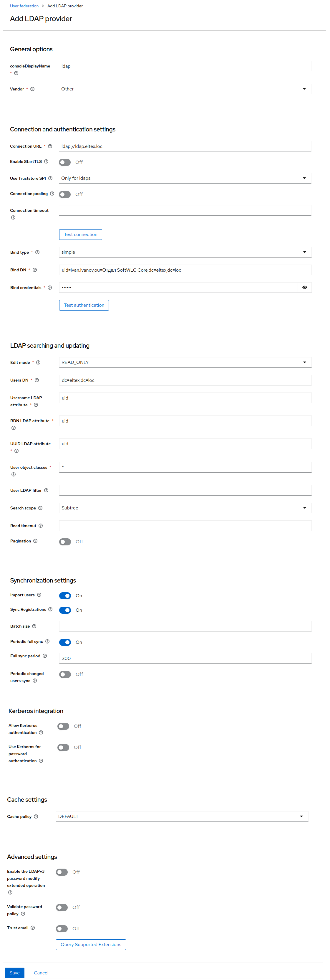This screenshot has width=330, height=980.
Task: Turn off Periodic full sync switch
Action: click(65, 642)
